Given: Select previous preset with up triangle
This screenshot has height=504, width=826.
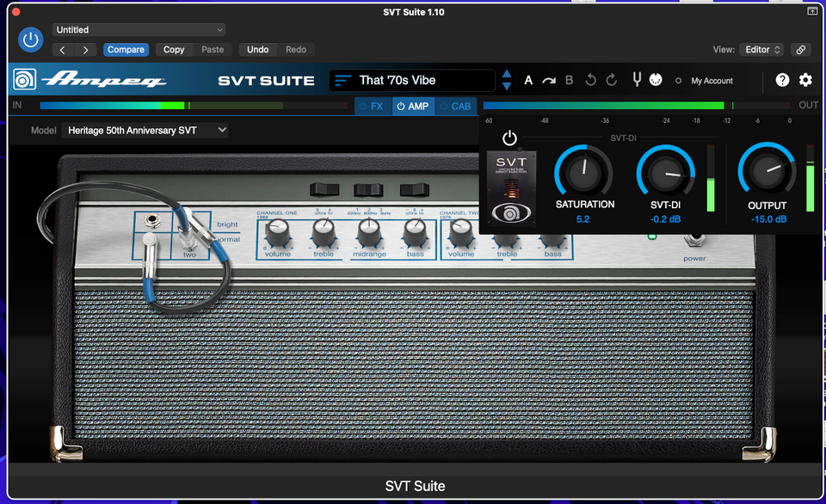Looking at the screenshot, I should pyautogui.click(x=507, y=74).
